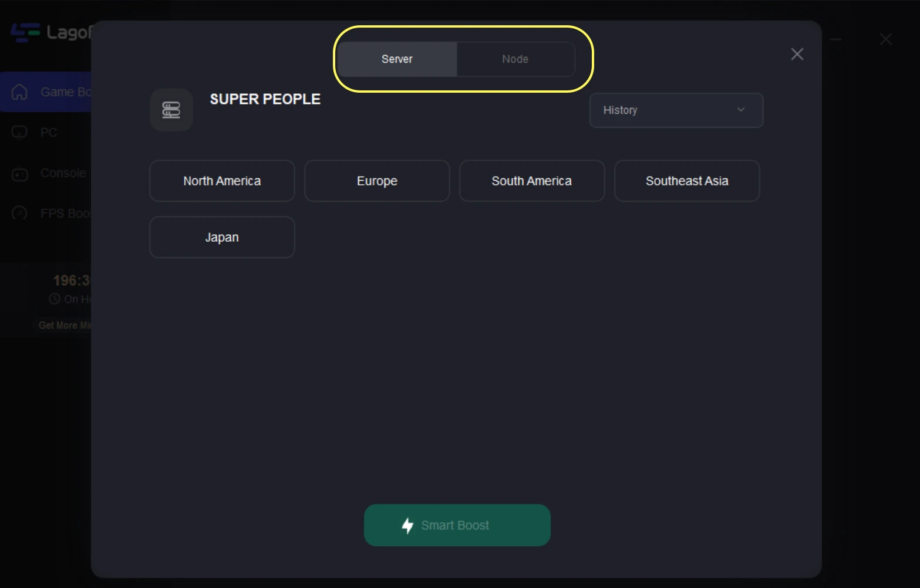This screenshot has height=588, width=920.
Task: Select the North America server
Action: (x=222, y=181)
